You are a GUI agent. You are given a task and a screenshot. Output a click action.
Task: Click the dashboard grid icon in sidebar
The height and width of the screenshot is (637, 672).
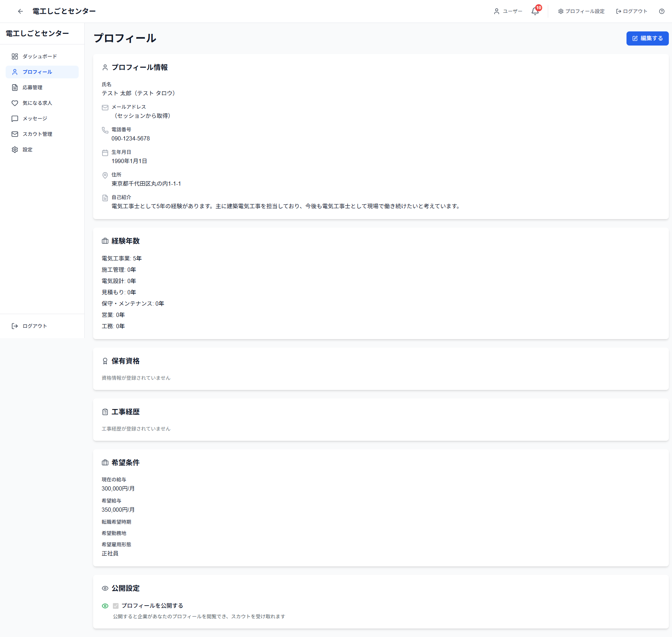[x=14, y=56]
